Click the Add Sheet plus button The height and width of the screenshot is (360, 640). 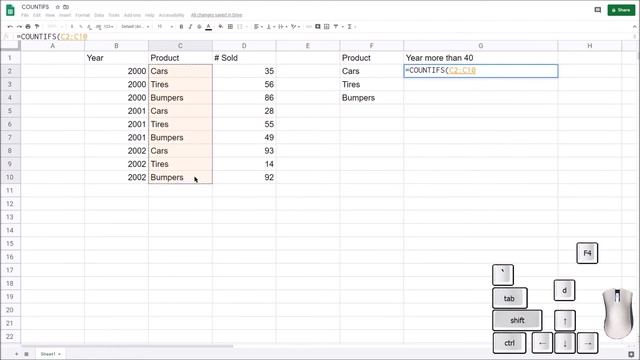[x=16, y=354]
